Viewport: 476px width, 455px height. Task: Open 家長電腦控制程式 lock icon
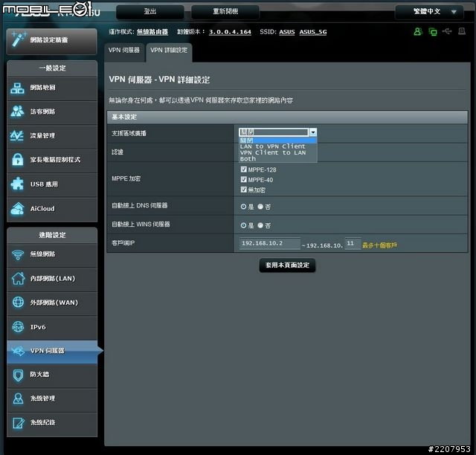18,160
